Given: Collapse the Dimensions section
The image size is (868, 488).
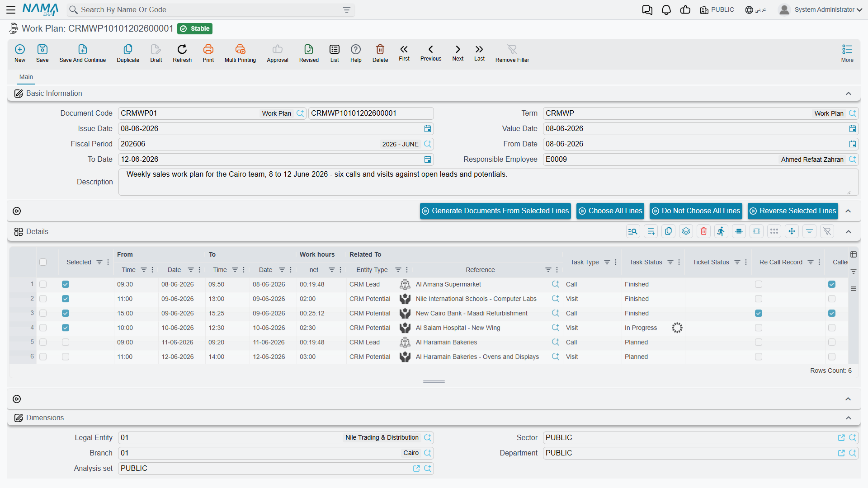Looking at the screenshot, I should tap(849, 418).
